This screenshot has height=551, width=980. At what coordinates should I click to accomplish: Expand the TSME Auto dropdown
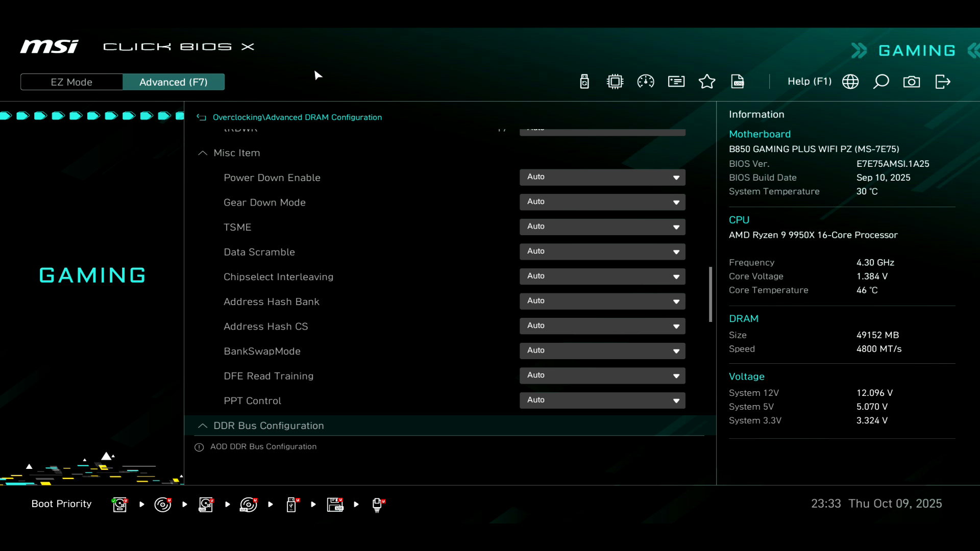tap(602, 227)
